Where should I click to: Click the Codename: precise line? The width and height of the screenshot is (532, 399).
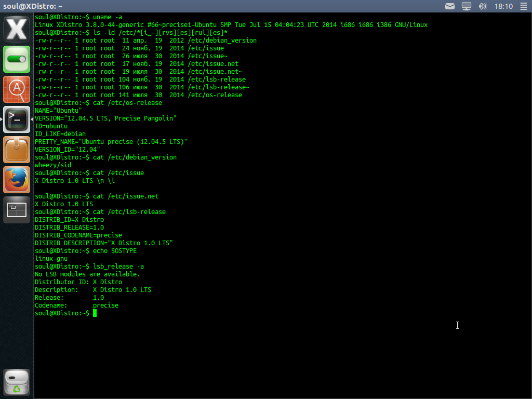(77, 305)
